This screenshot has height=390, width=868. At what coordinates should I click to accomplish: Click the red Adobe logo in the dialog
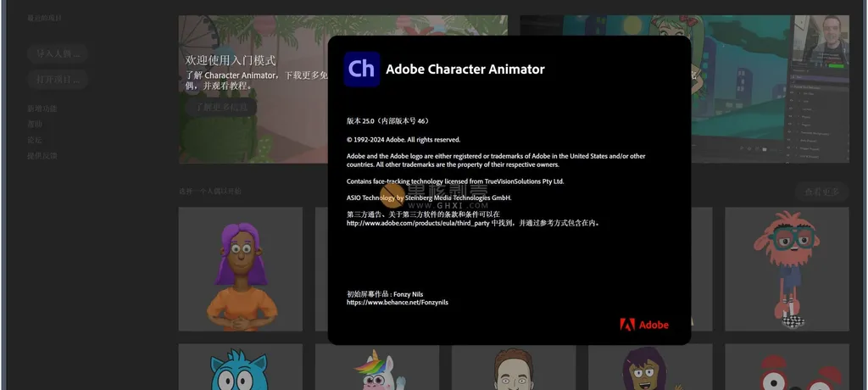[644, 326]
